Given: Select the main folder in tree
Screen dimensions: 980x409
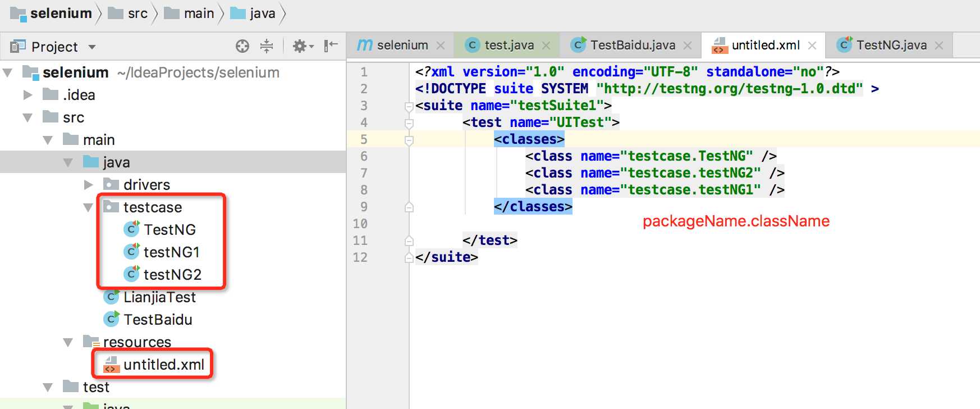Looking at the screenshot, I should point(99,140).
